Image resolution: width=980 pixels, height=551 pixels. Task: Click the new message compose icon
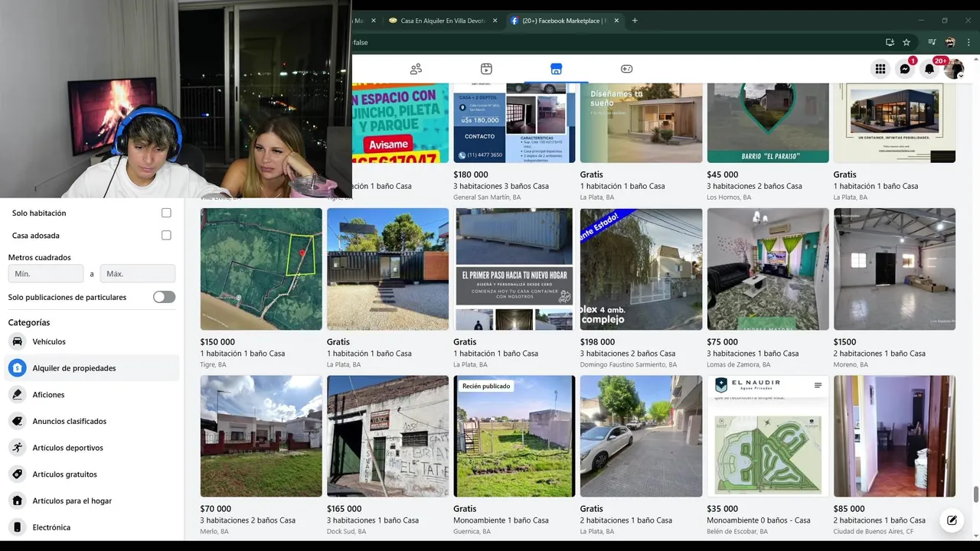coord(952,520)
